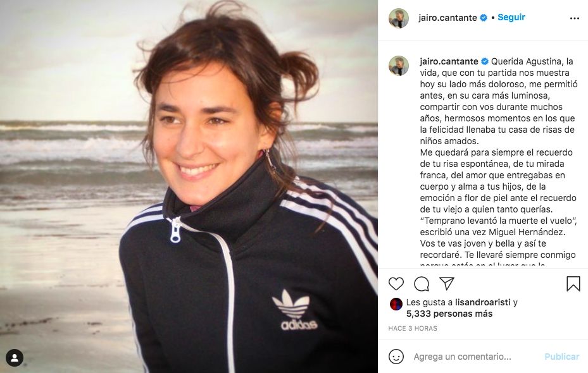The image size is (588, 373).
Task: Open the HACE 3 HORAS timestamp
Action: (x=413, y=329)
